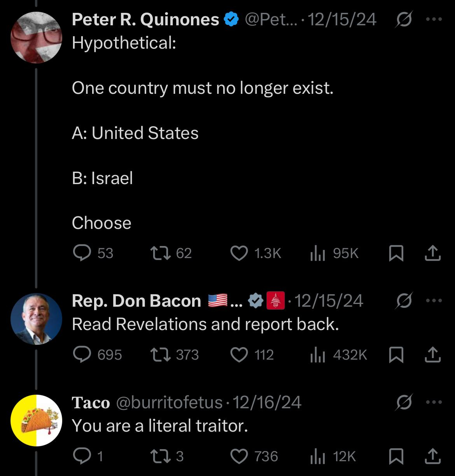Bookmark Rep. Don Bacon's reply
455x476 pixels.
(x=396, y=355)
